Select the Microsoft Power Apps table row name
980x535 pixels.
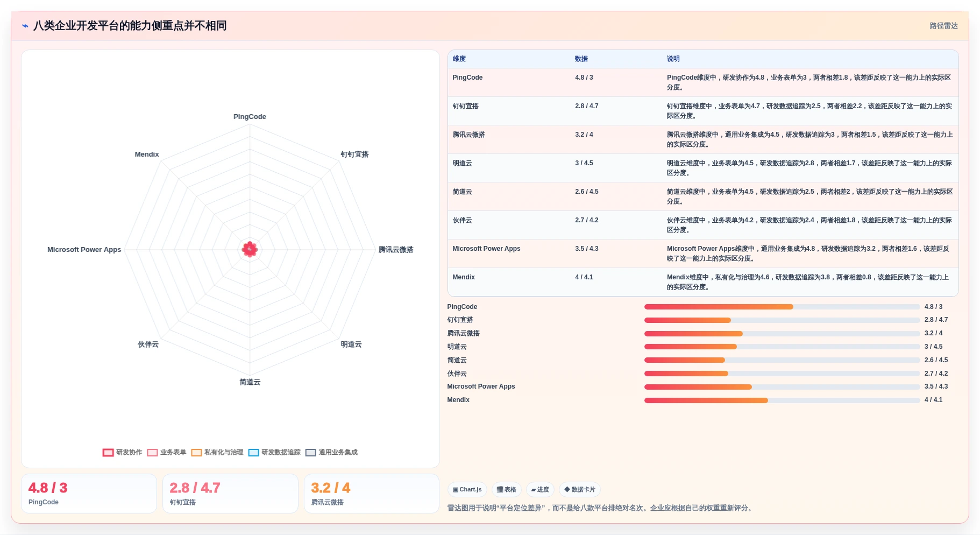(486, 249)
